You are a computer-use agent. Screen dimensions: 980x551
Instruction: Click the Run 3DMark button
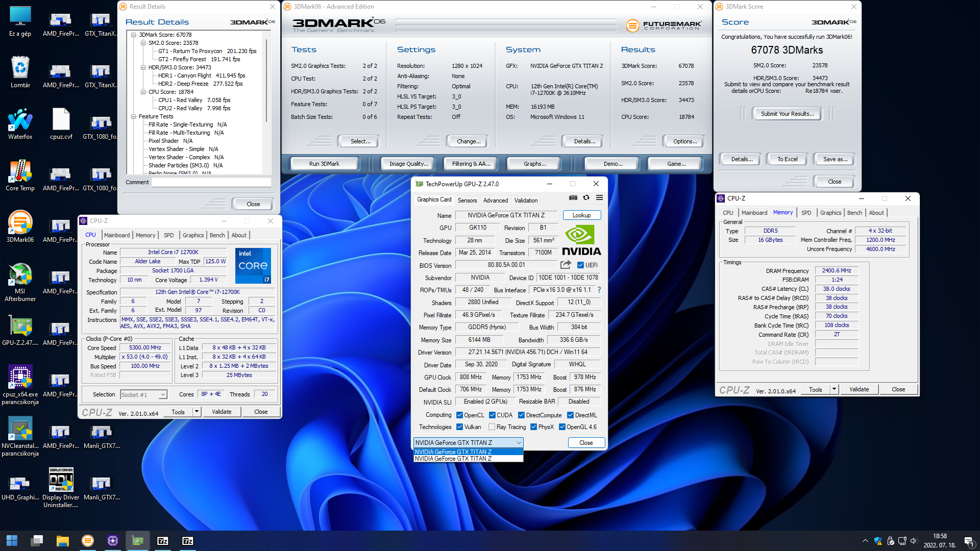pyautogui.click(x=324, y=164)
